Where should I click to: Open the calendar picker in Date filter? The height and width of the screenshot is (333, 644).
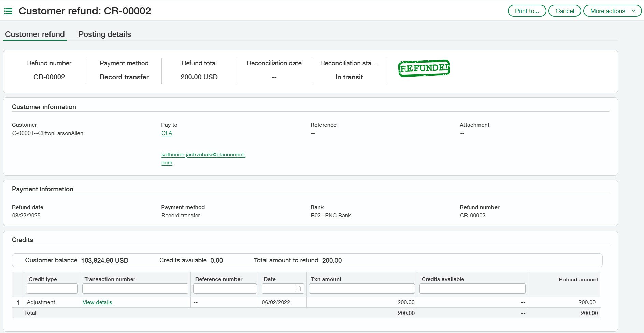click(298, 289)
